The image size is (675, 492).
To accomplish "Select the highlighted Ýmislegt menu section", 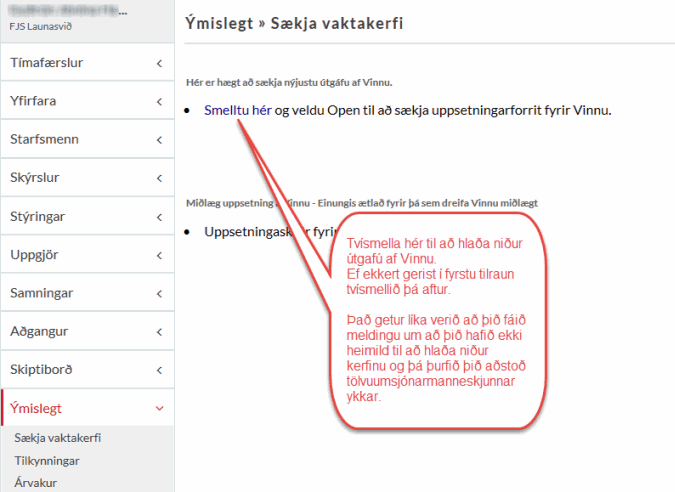I will point(88,408).
